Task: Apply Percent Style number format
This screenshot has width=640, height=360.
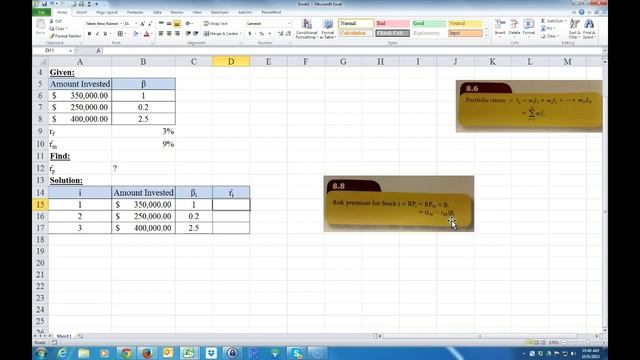Action: [x=262, y=33]
